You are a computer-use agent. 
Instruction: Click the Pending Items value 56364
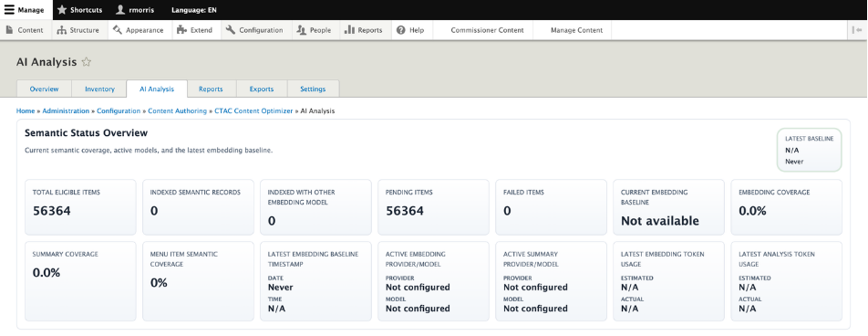[x=405, y=211]
